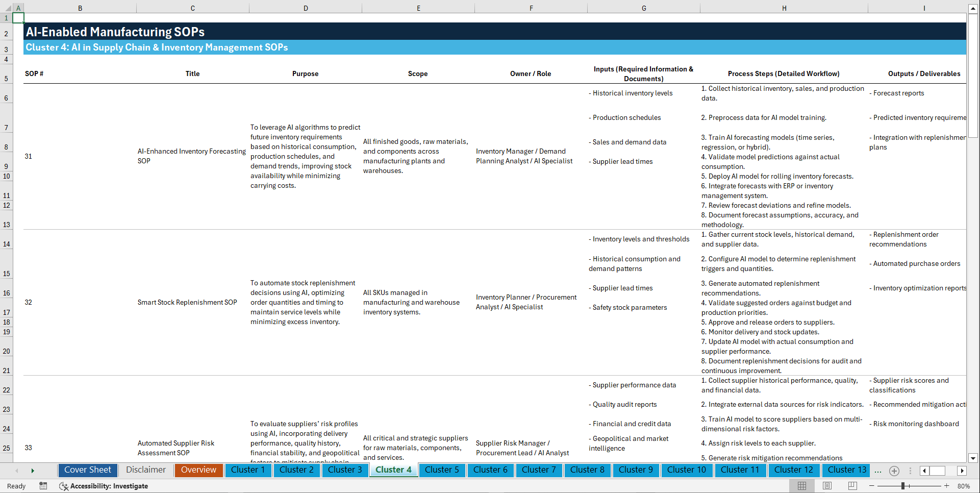This screenshot has height=493, width=980.
Task: Open the Cluster 10 sheet tab
Action: click(x=687, y=470)
